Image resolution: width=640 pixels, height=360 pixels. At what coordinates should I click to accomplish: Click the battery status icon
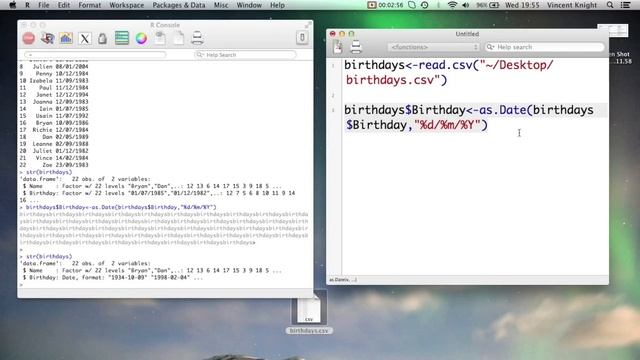coord(494,5)
